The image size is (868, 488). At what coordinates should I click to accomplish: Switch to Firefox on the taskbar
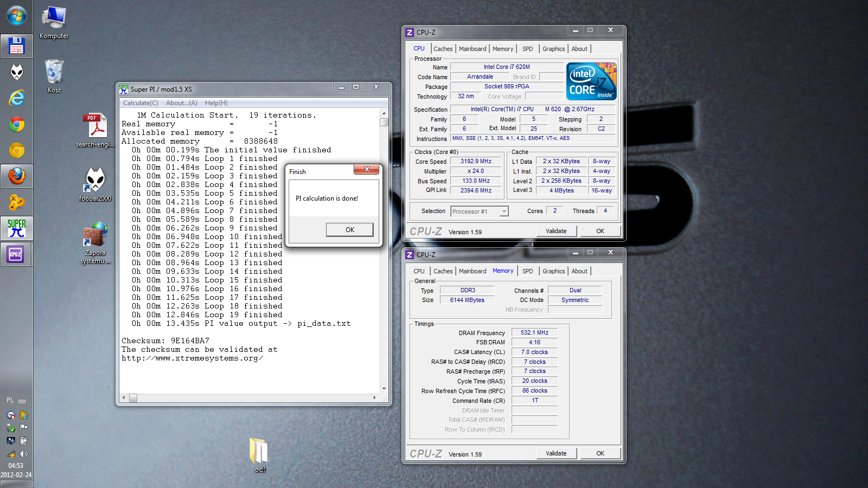click(17, 176)
